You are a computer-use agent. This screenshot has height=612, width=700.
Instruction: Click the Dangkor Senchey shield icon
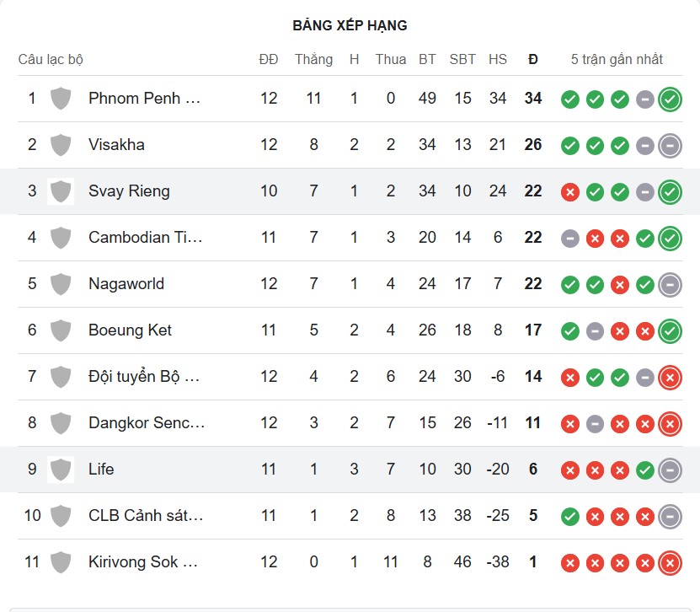(x=60, y=423)
